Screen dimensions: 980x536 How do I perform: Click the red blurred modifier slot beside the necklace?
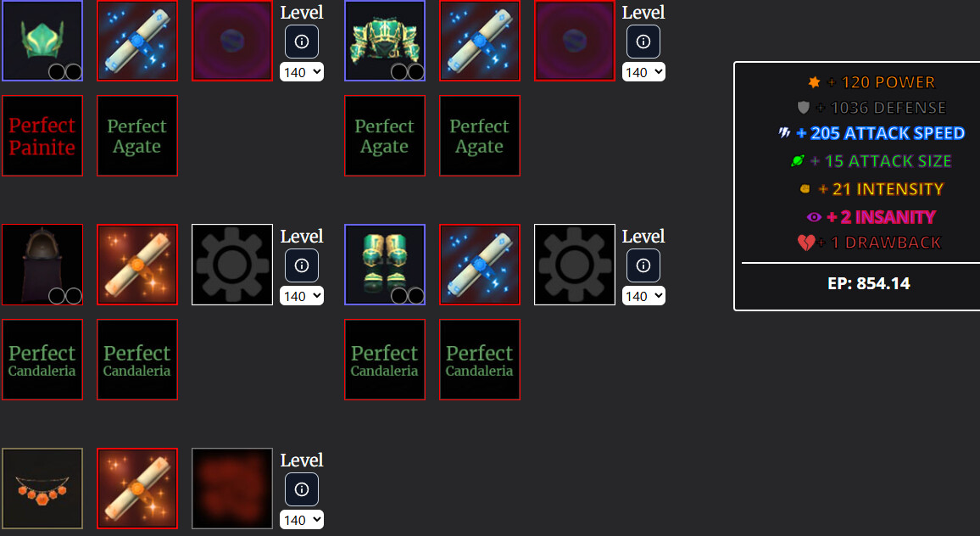tap(232, 489)
